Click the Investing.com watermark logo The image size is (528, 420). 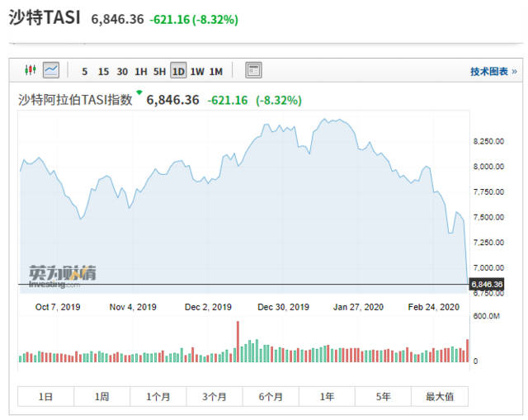[62, 276]
